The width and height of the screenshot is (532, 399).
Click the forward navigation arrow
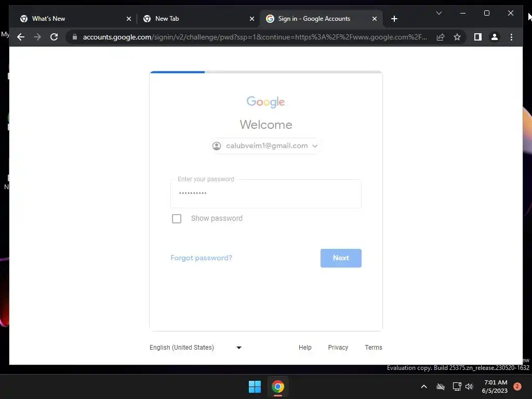(37, 37)
